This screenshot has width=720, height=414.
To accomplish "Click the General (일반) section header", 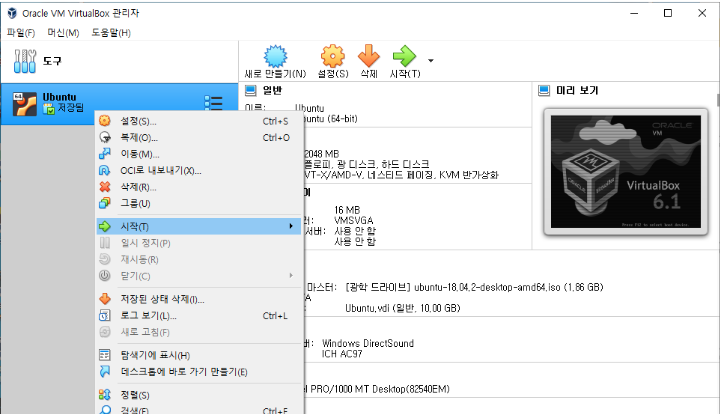I will 272,90.
